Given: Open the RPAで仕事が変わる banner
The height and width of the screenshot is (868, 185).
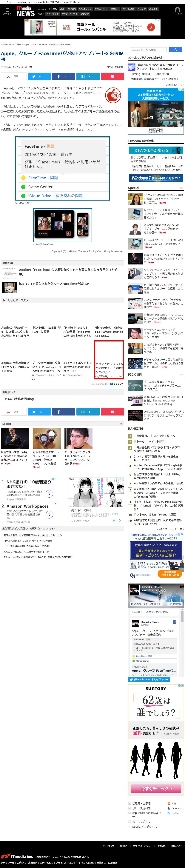Looking at the screenshot, I should [x=156, y=150].
